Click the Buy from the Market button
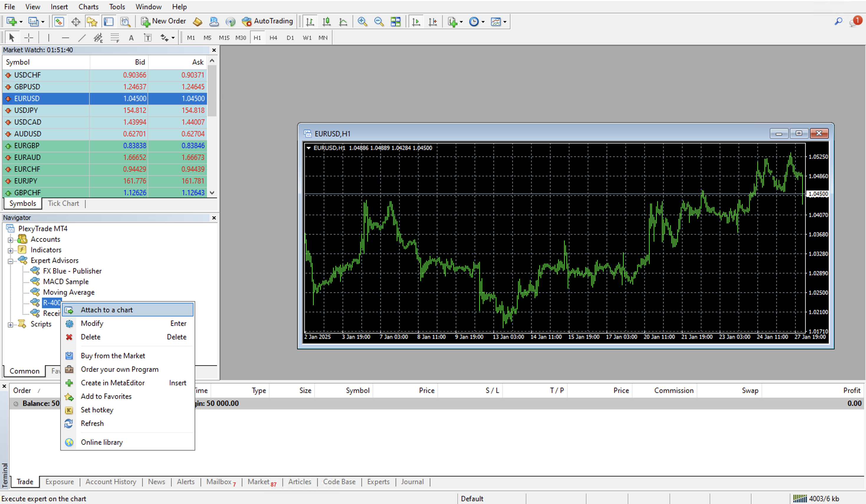Screen dimensions: 866x504 coord(113,355)
